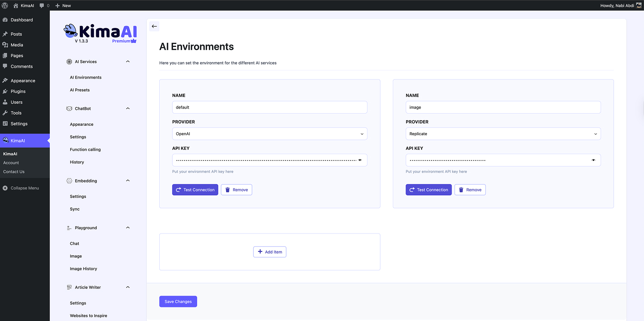The height and width of the screenshot is (321, 644).
Task: Click the Save Changes button
Action: pyautogui.click(x=178, y=302)
